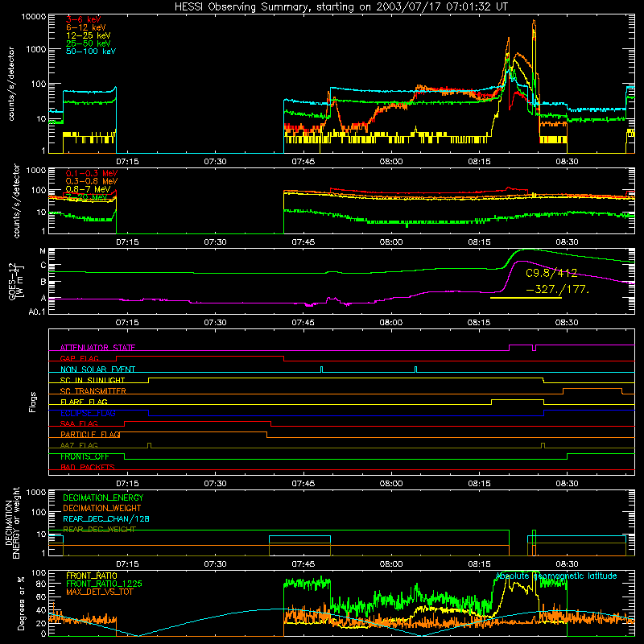Image resolution: width=644 pixels, height=644 pixels.
Task: Click the 80 tick on Degrees or % axis
Action: click(x=41, y=584)
